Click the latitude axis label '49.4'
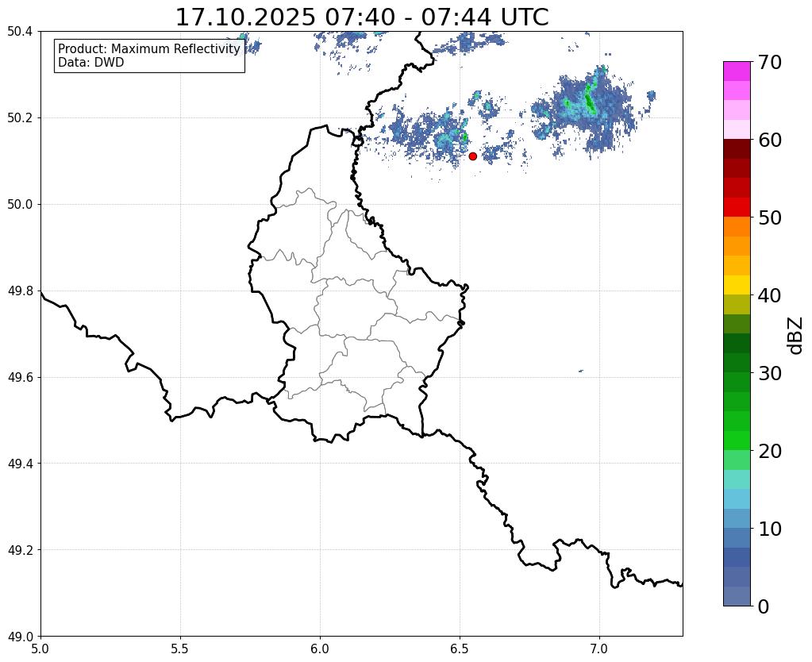The height and width of the screenshot is (662, 812). coord(20,463)
